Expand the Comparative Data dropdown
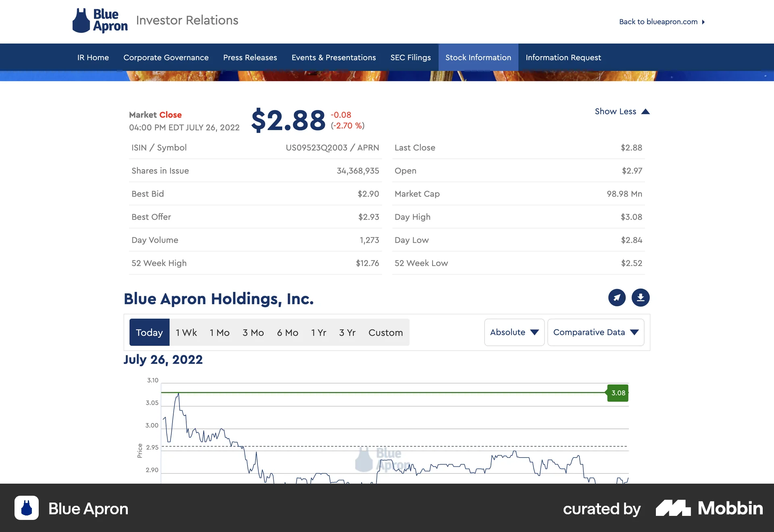The image size is (774, 532). click(x=595, y=332)
